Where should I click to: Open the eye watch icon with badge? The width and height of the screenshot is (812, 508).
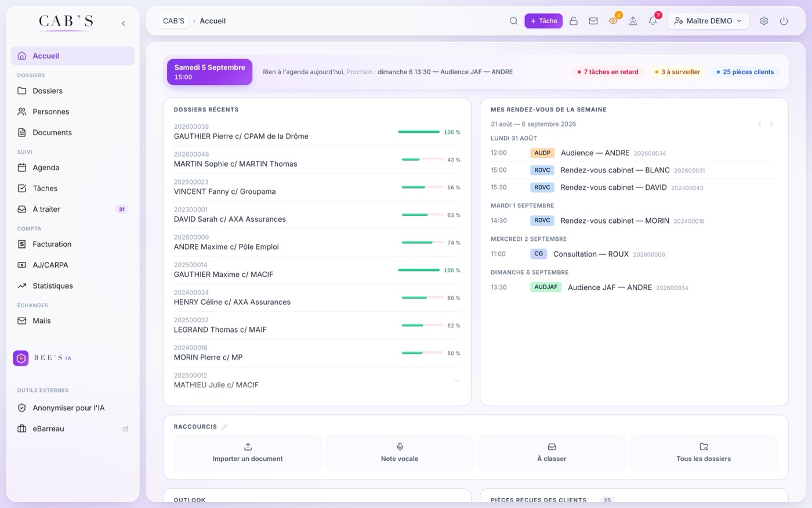point(613,21)
